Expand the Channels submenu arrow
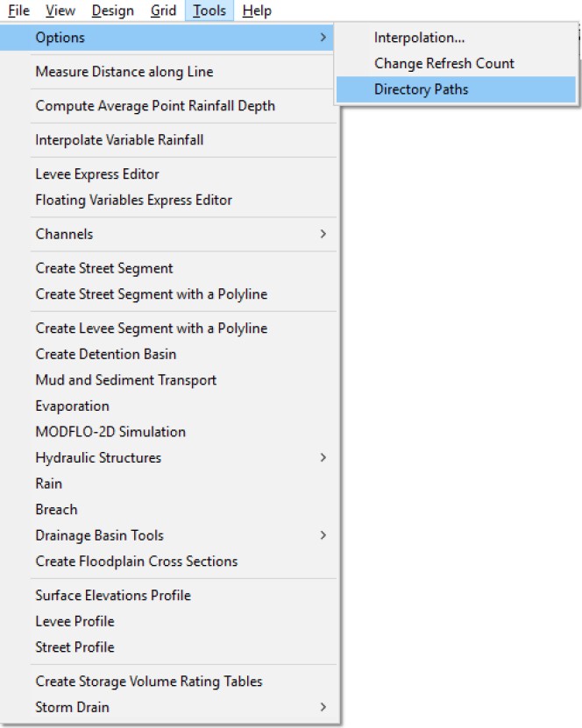The image size is (582, 728). click(x=323, y=234)
